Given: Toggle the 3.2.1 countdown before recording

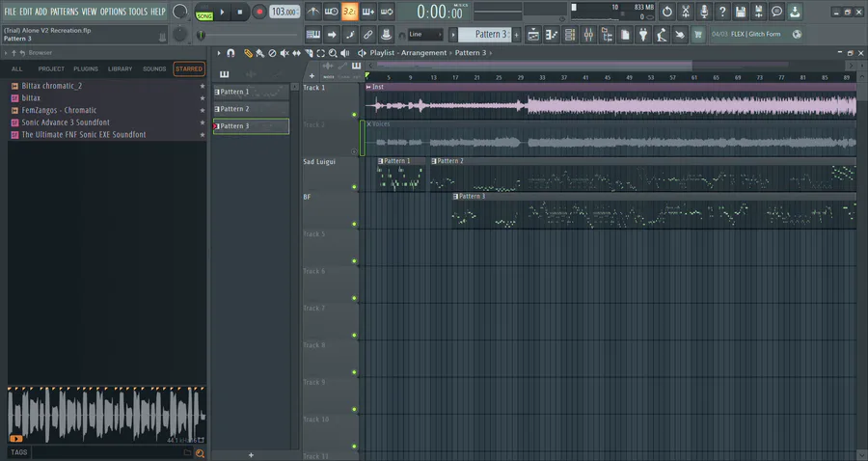Looking at the screenshot, I should point(349,12).
